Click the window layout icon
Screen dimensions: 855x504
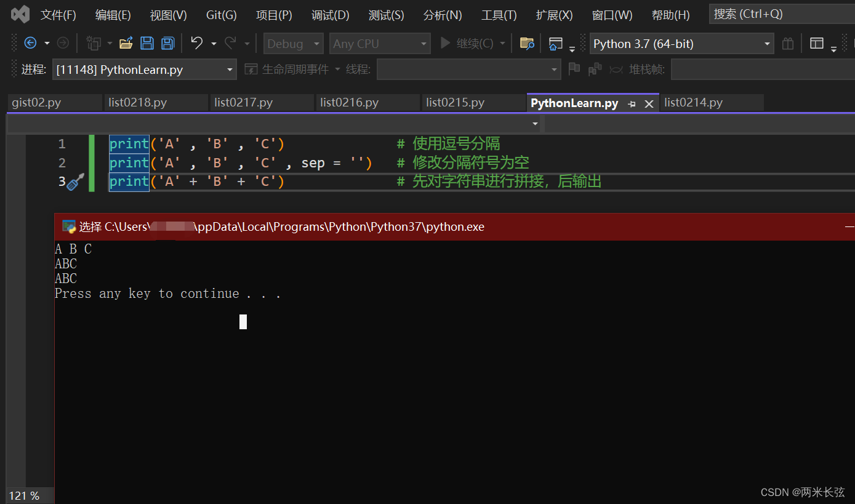coord(817,43)
